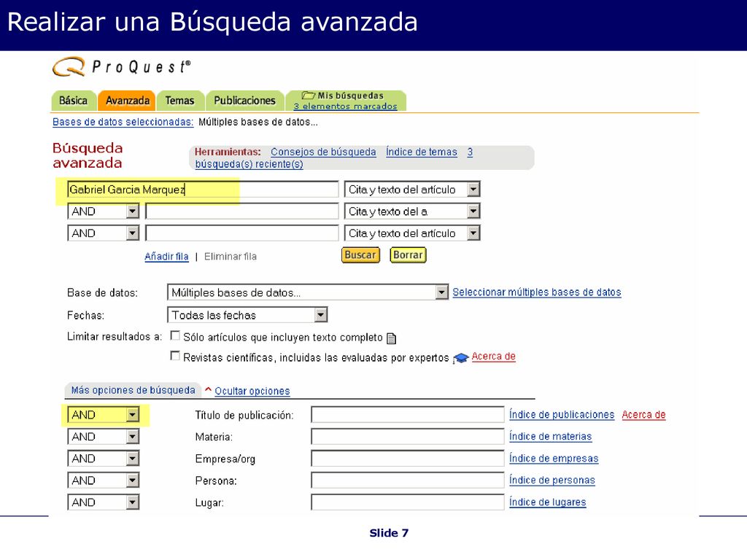Open Índice de publicaciones link
Screen dimensions: 747x560
coord(562,415)
